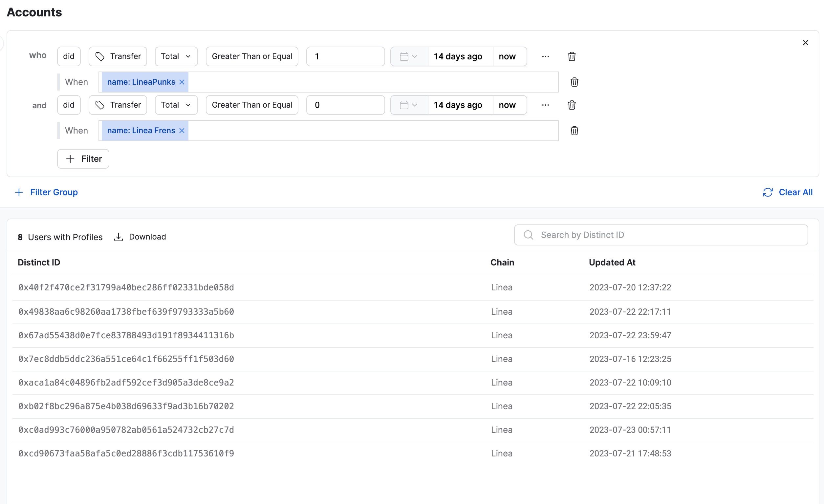Screen dimensions: 824x504
Task: Toggle 'did' in the who row
Action: pos(69,56)
